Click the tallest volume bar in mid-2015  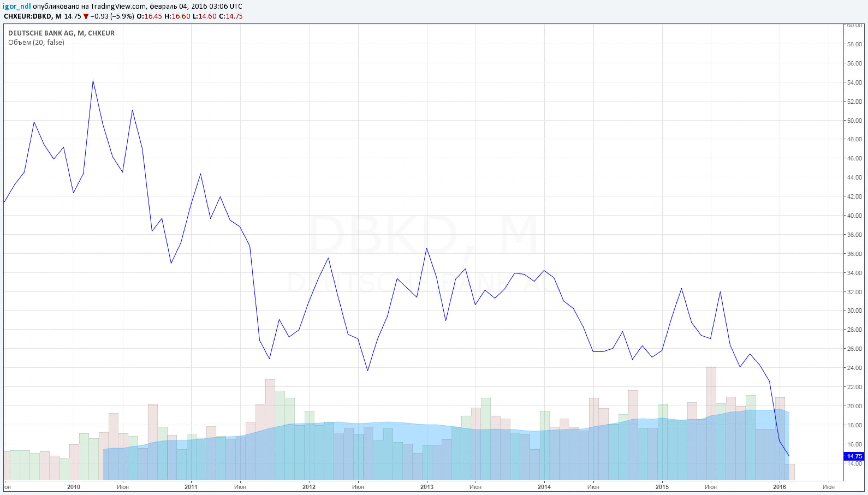point(711,424)
